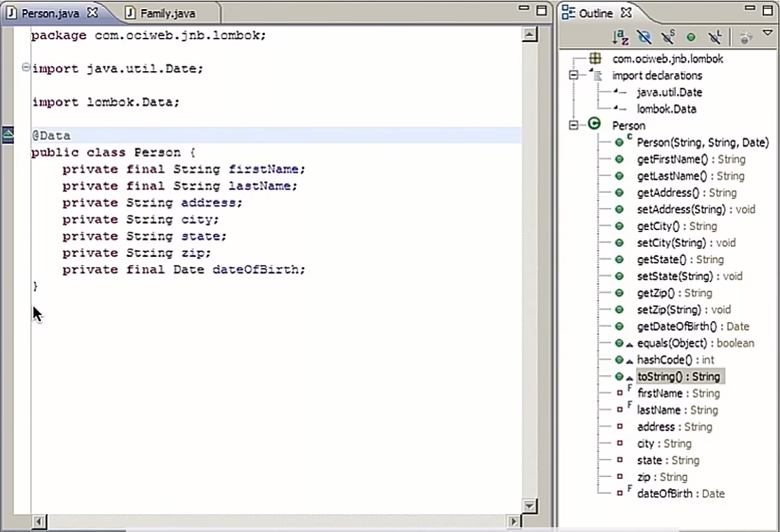Collapse the import declarations tree node
Screen dimensions: 780x532
573,75
